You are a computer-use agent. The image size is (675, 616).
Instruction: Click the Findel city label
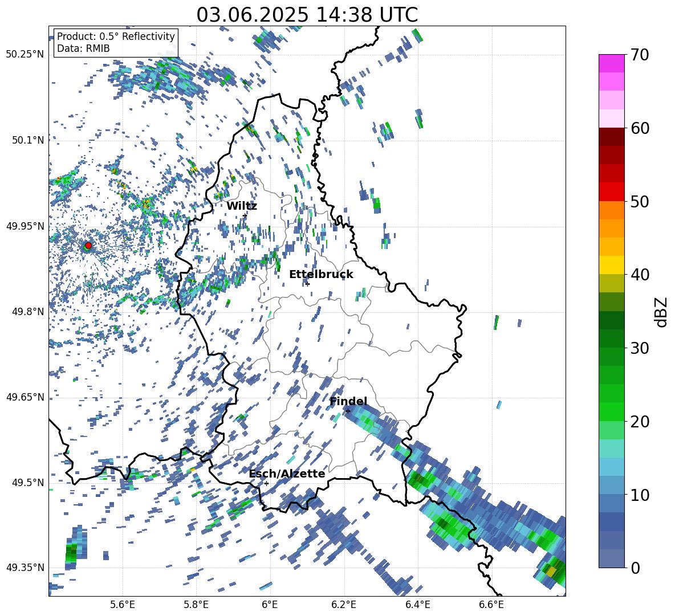point(348,401)
